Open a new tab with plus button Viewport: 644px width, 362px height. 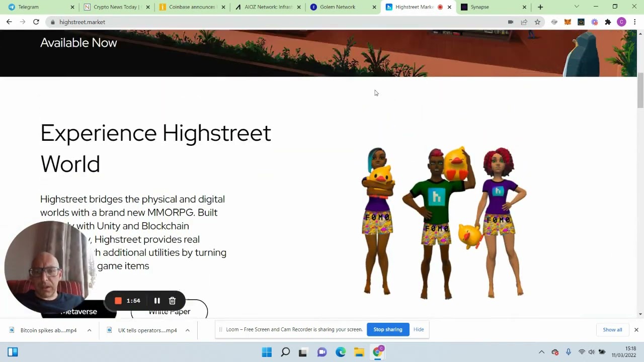[540, 7]
